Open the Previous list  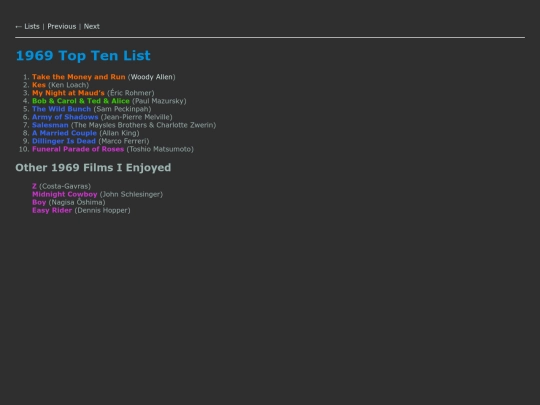(62, 27)
